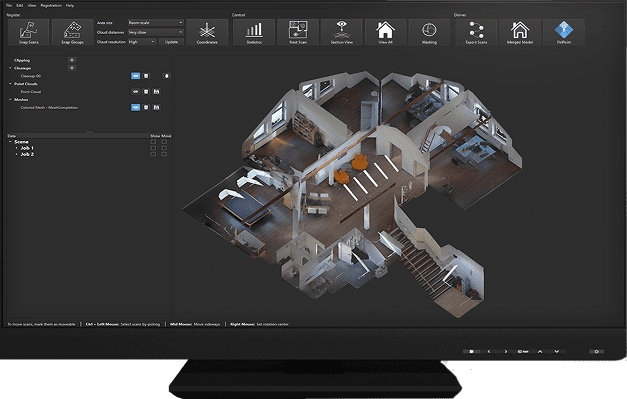This screenshot has height=399, width=627.
Task: Add a new Cleanup entry
Action: pos(72,68)
